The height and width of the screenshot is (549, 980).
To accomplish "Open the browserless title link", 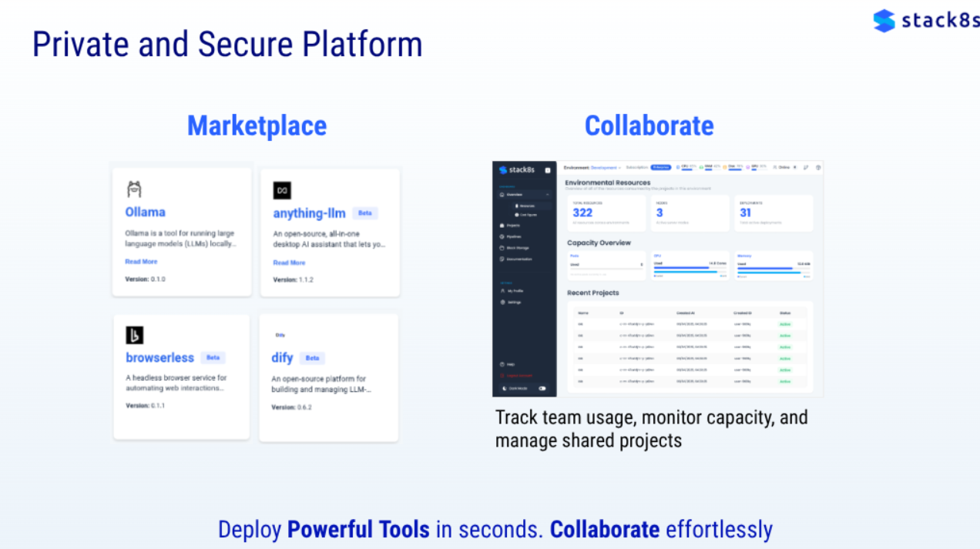I will click(159, 358).
